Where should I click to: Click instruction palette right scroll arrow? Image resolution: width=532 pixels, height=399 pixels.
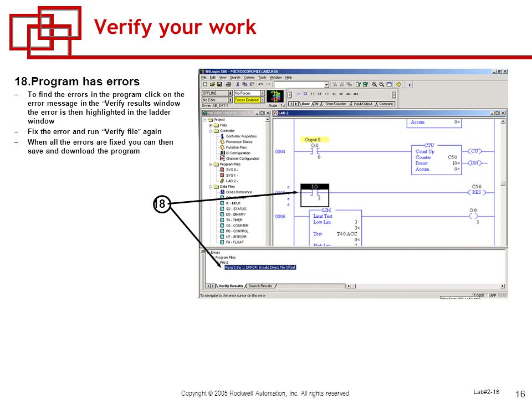click(394, 95)
